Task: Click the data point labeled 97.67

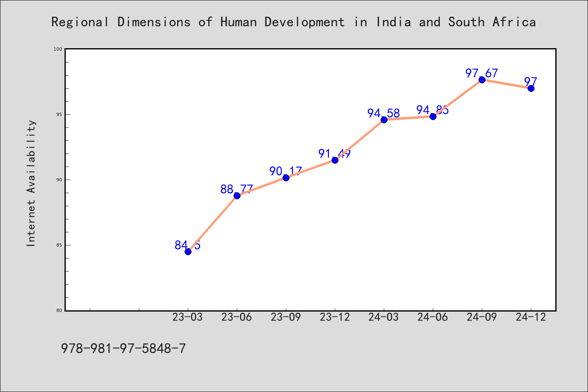Action: (482, 80)
